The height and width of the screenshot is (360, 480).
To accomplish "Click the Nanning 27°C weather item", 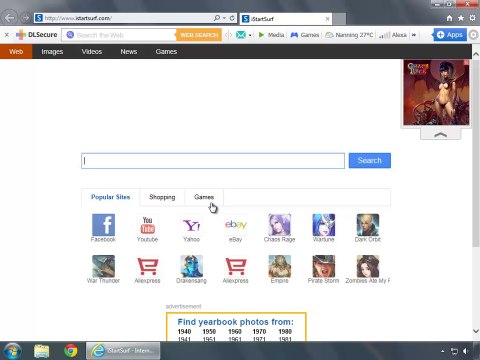I will [x=349, y=35].
